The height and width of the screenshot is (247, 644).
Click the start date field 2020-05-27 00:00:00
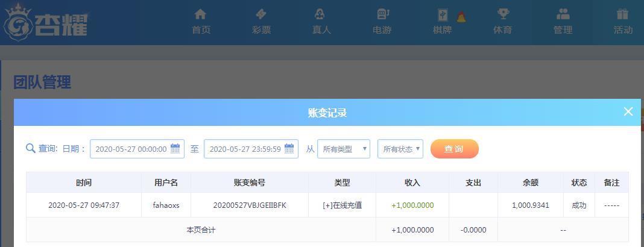(137, 149)
